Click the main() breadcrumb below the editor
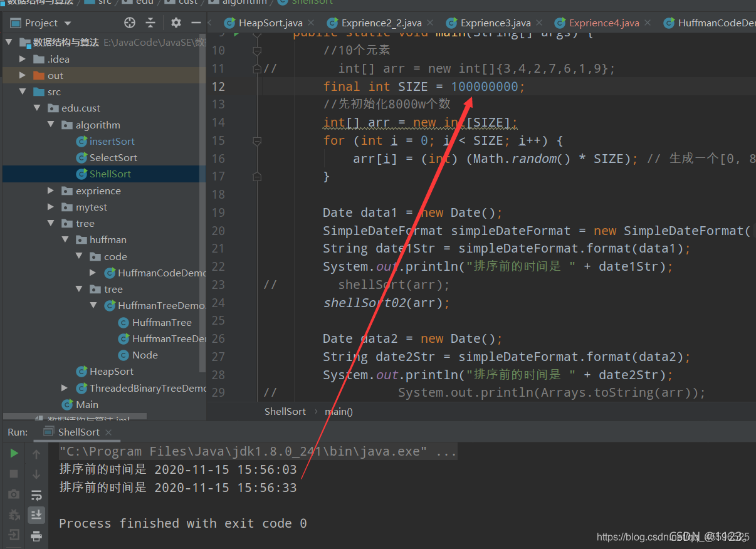The width and height of the screenshot is (756, 549). [x=339, y=412]
